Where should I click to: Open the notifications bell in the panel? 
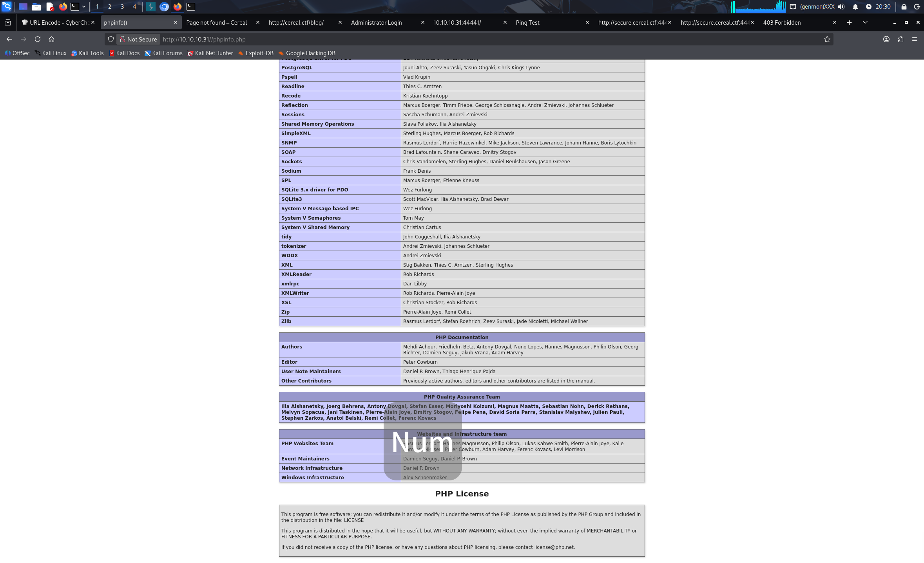[855, 7]
